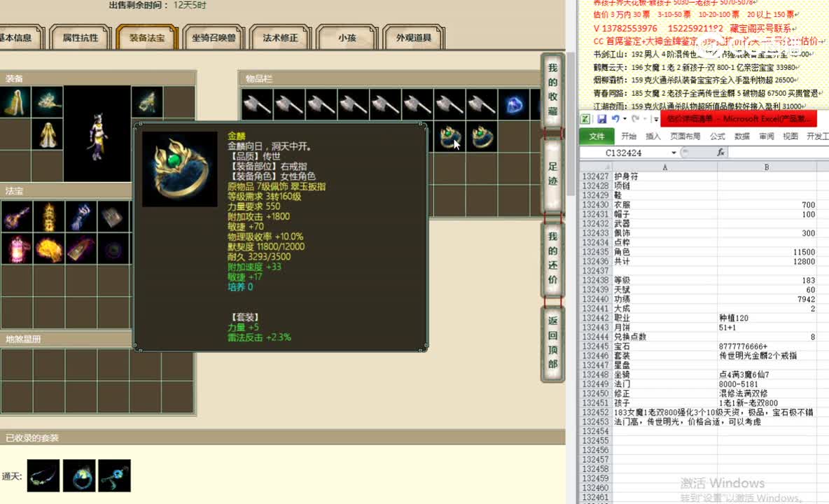Click the 返回顶部 side button
Image resolution: width=829 pixels, height=504 pixels.
point(552,342)
